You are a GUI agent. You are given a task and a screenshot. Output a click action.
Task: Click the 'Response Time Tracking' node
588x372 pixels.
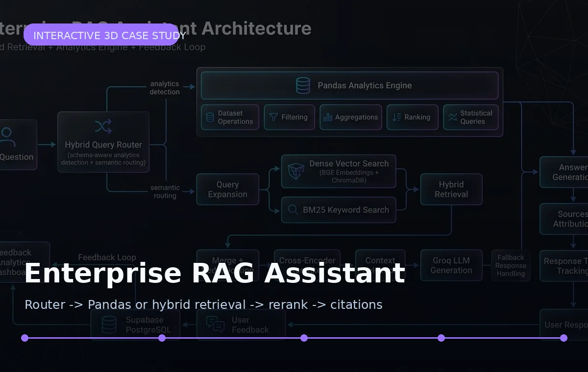564,266
